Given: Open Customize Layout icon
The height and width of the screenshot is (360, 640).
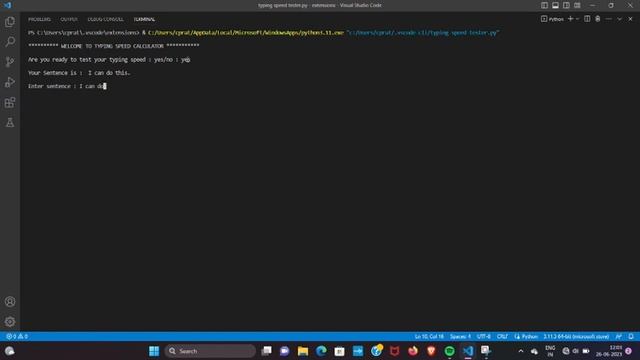Looking at the screenshot, I should click(577, 5).
